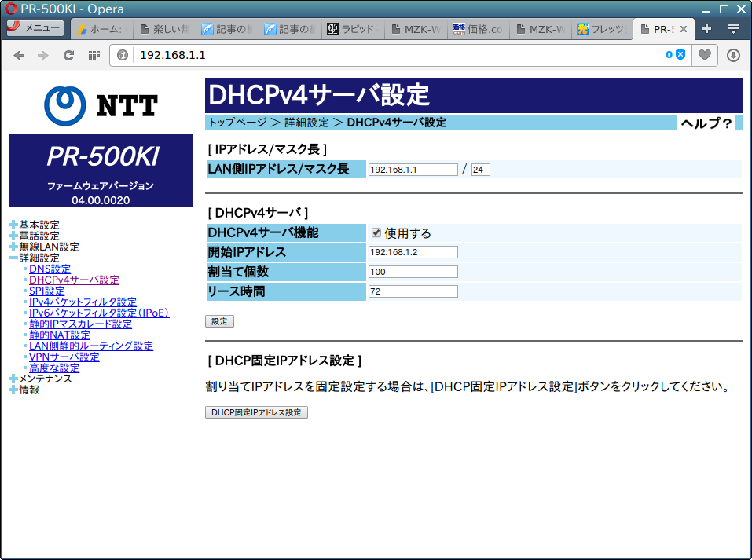
Task: Expand the 電話設定 tree node
Action: pyautogui.click(x=13, y=236)
